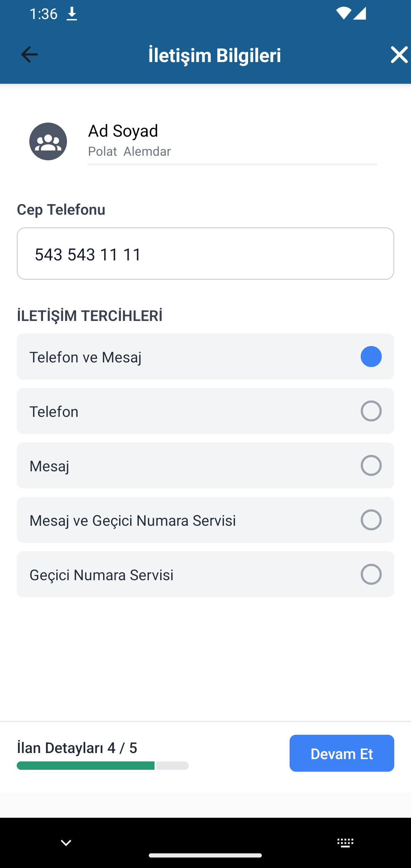The height and width of the screenshot is (868, 411).
Task: Tap the back arrow in header
Action: 29,55
